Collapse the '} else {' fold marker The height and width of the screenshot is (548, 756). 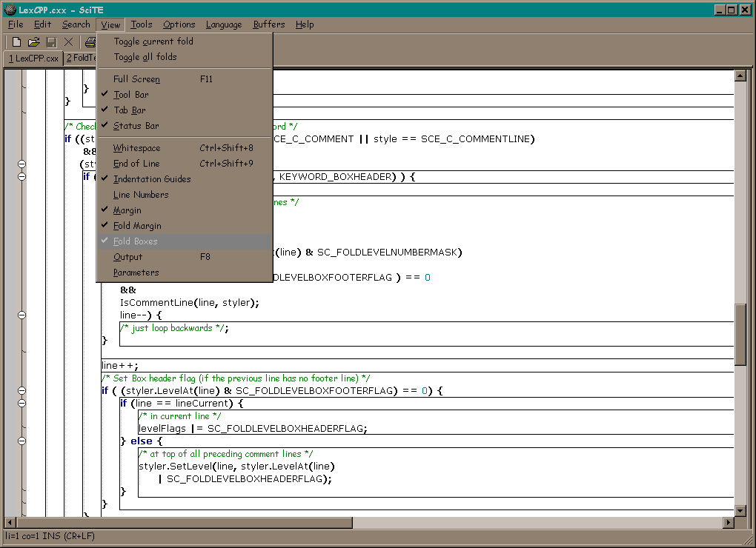coord(21,441)
